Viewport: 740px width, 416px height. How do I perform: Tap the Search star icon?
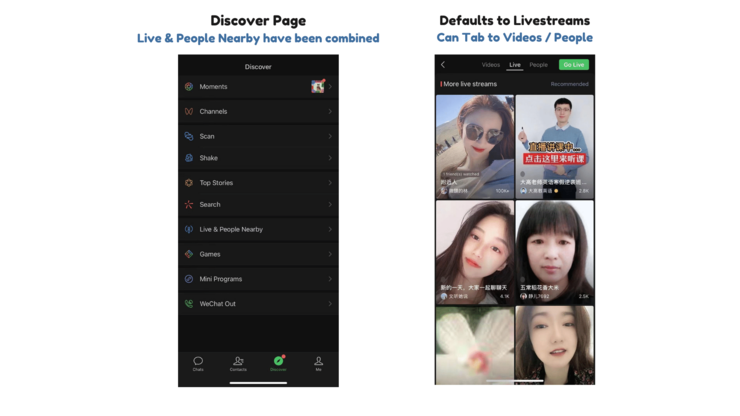pyautogui.click(x=189, y=205)
